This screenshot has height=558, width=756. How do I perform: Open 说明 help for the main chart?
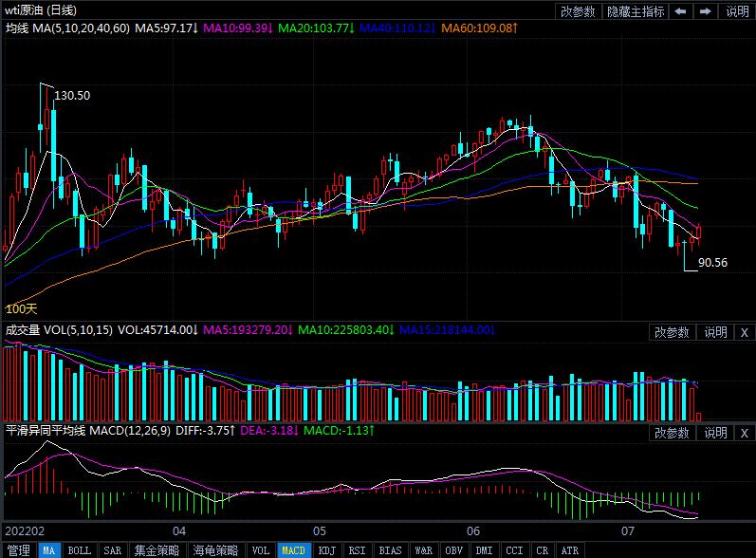click(x=737, y=11)
